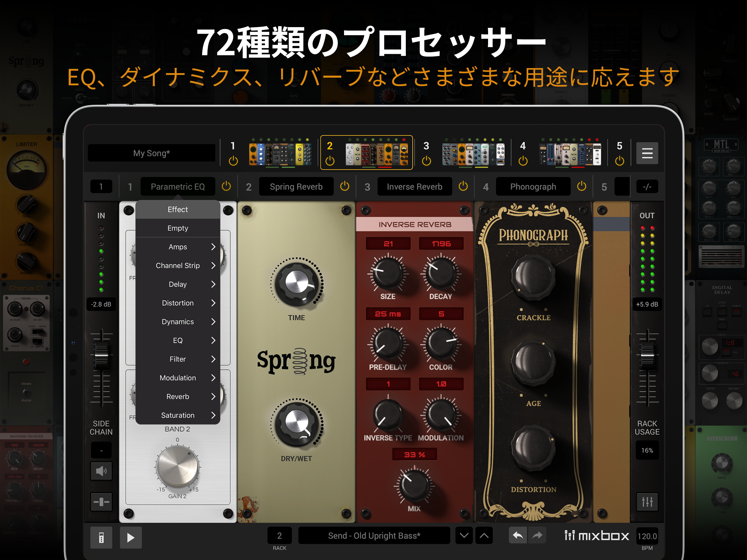Image resolution: width=747 pixels, height=560 pixels.
Task: Open the Phonograph slot selector
Action: (x=533, y=186)
